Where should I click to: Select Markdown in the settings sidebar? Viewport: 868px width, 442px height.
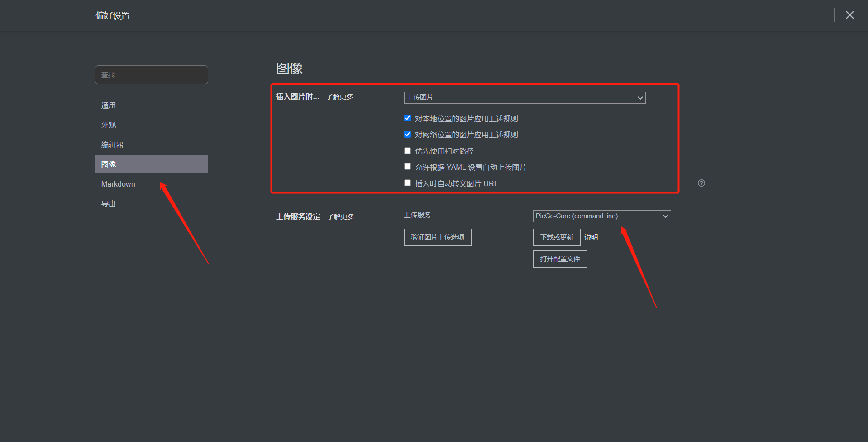click(x=152, y=184)
